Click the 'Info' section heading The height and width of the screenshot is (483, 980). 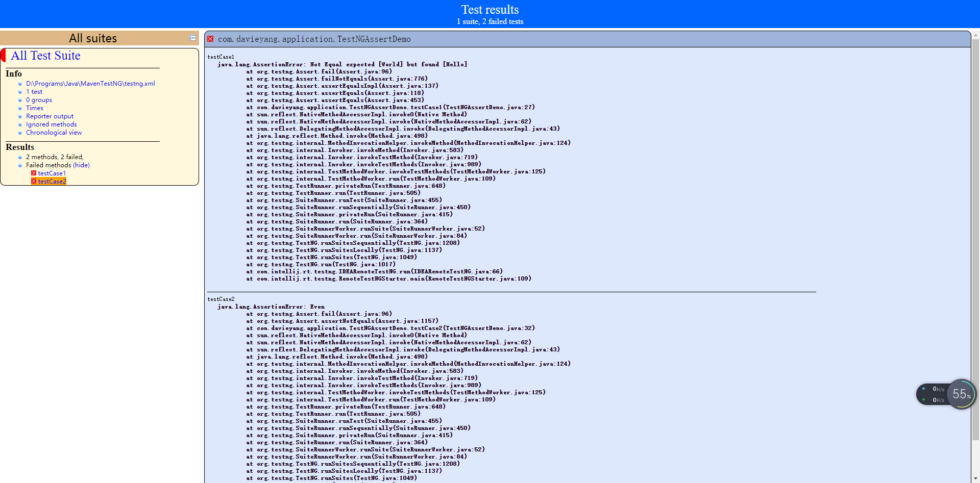pyautogui.click(x=14, y=73)
